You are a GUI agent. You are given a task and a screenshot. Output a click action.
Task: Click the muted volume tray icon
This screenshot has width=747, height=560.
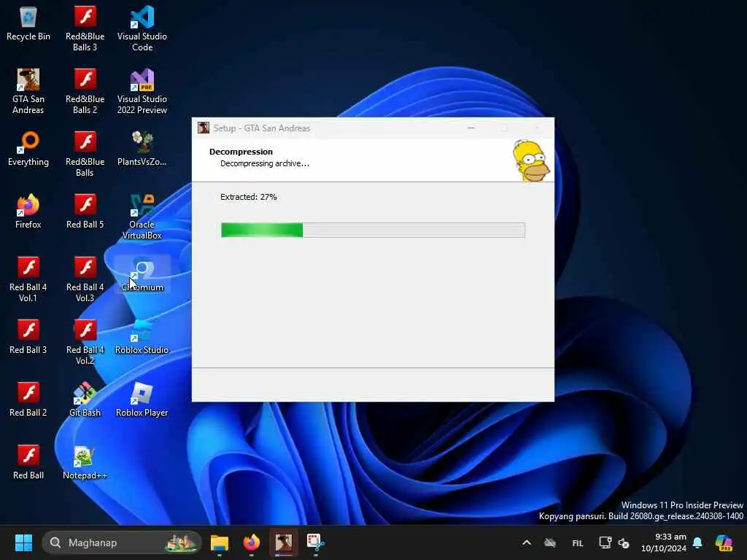[x=624, y=542]
